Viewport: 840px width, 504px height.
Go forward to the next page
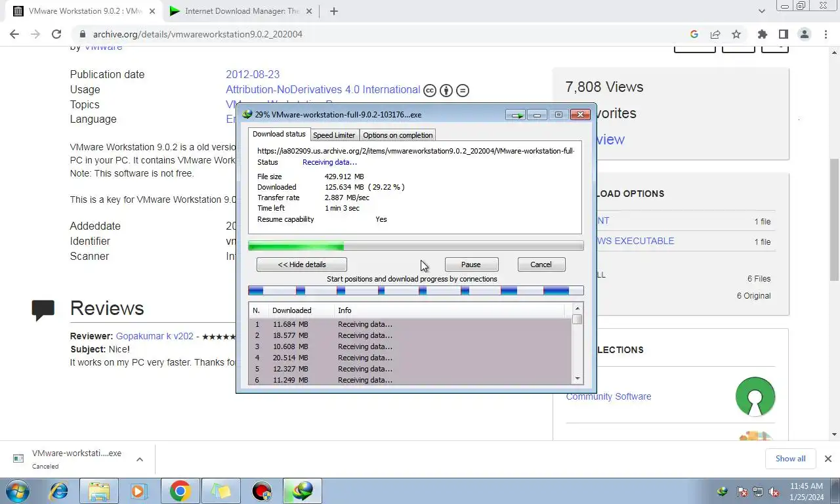point(35,34)
